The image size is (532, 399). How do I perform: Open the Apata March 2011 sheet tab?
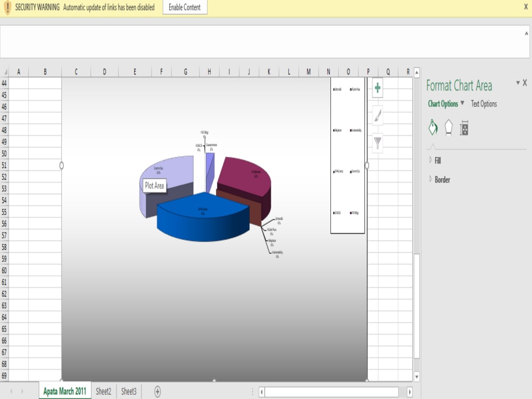(65, 391)
